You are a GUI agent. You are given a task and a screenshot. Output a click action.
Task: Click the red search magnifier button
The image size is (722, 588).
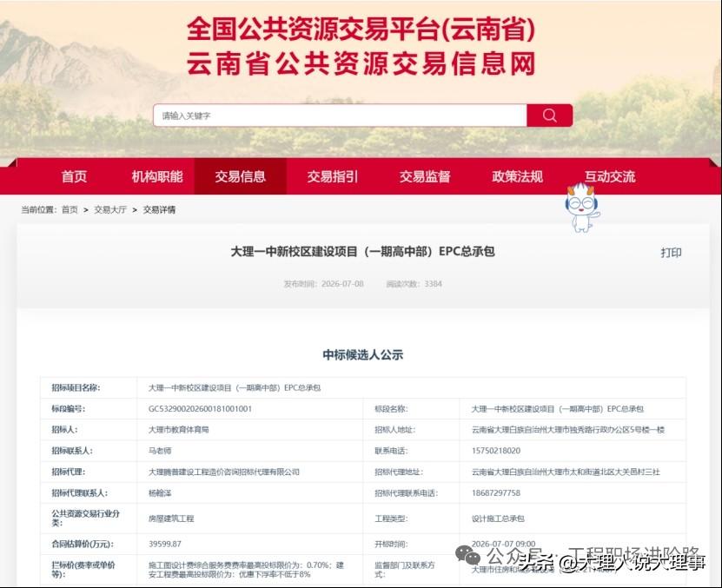click(549, 116)
